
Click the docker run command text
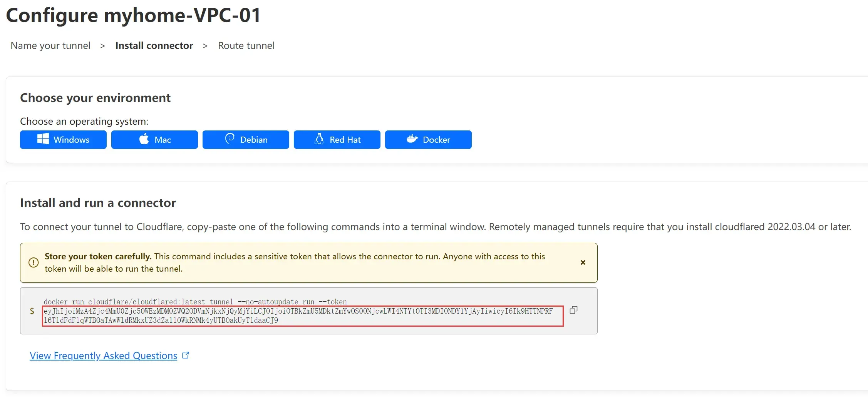tap(195, 302)
